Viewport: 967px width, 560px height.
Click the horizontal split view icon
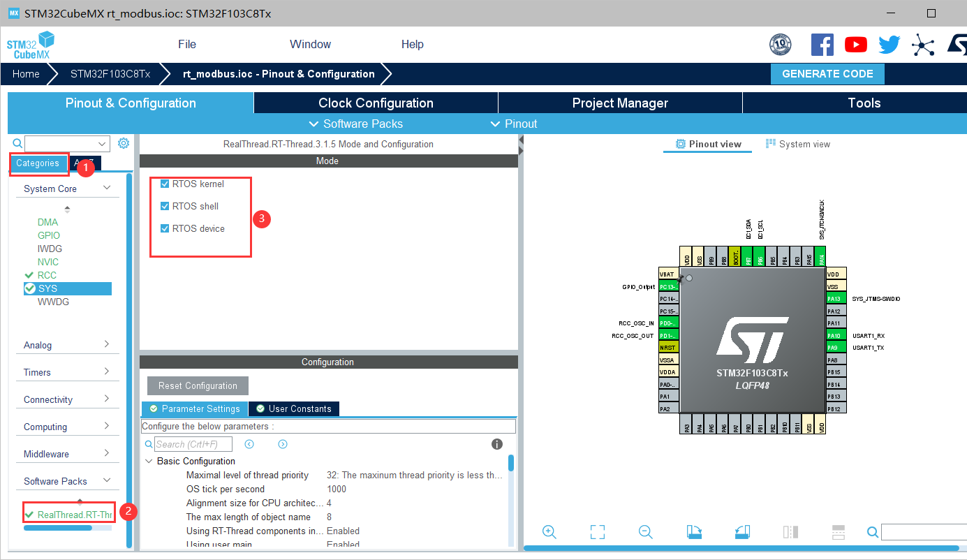[839, 532]
